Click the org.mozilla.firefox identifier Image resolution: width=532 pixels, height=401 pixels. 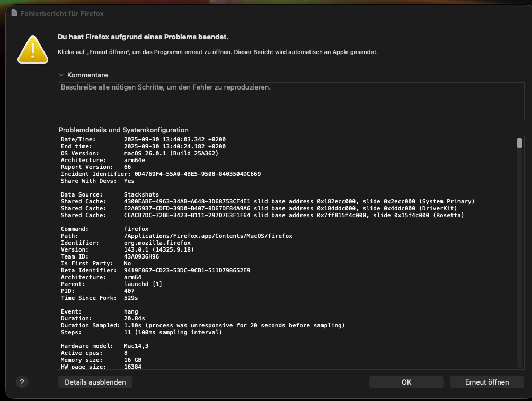point(157,243)
